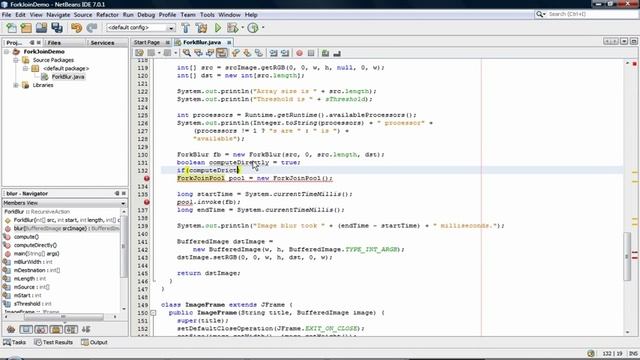This screenshot has width=640, height=360.
Task: Select computeDirectly() in the Navigator
Action: tap(35, 245)
